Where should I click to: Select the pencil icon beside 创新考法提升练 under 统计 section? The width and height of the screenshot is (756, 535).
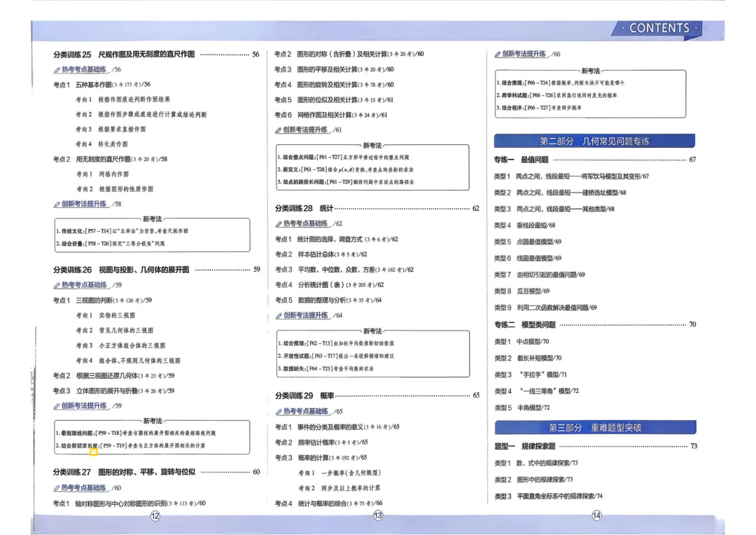(279, 314)
